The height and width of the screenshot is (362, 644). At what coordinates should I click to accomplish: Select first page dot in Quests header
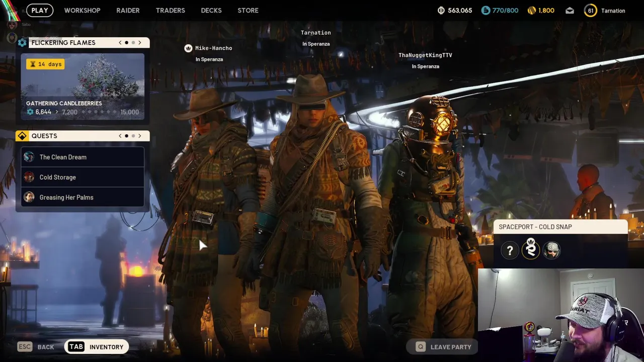click(x=126, y=136)
